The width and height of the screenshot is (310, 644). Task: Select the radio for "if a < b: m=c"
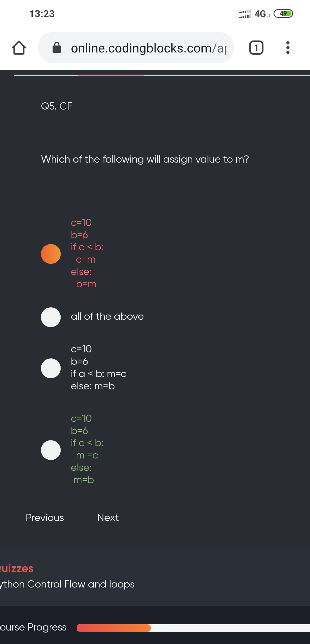pyautogui.click(x=51, y=368)
